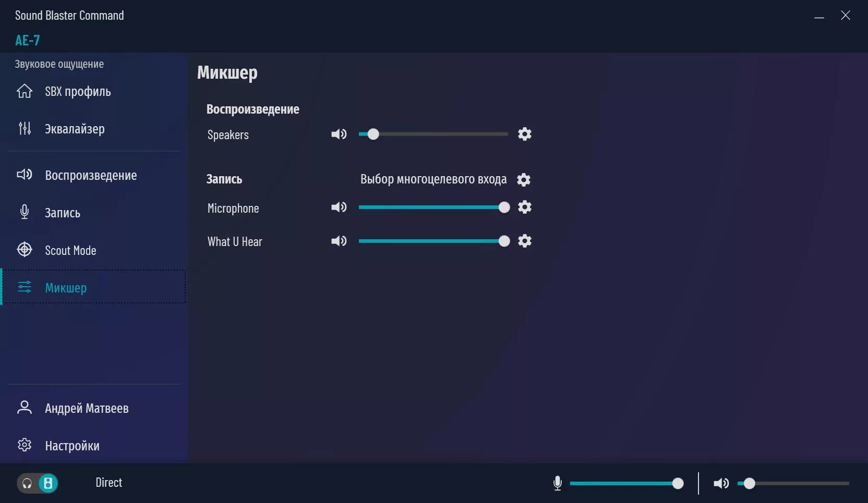
Task: Open multipurpose input selection gear
Action: pos(524,180)
